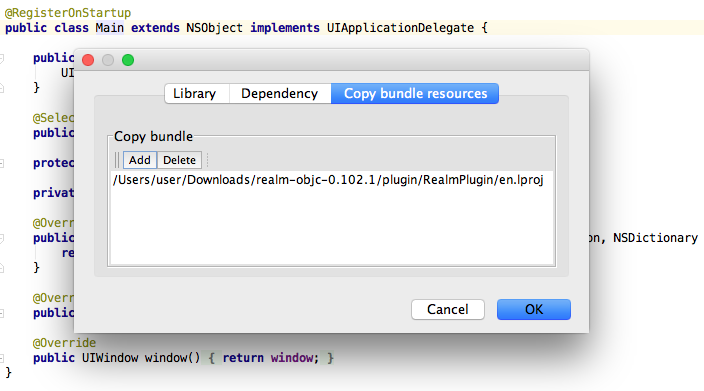Collapse the first public method fold marker
Viewport: 704px width, 391px height.
coord(2,58)
